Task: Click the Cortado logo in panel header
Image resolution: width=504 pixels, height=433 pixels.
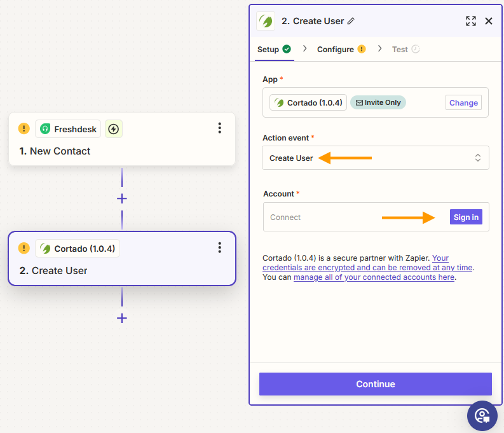Action: [x=266, y=21]
